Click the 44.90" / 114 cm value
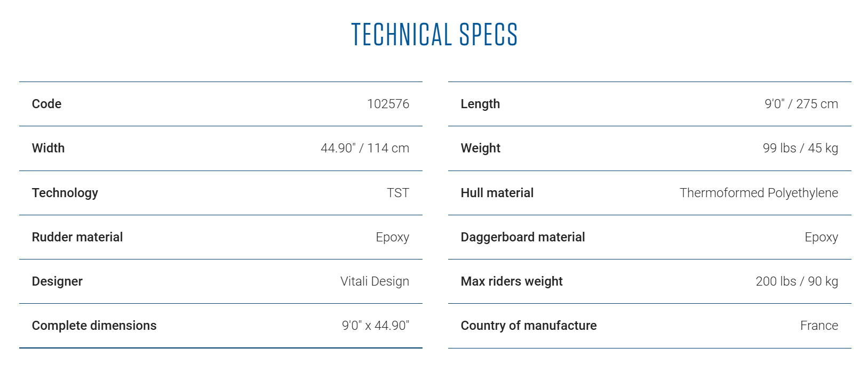The width and height of the screenshot is (868, 373). pos(365,148)
